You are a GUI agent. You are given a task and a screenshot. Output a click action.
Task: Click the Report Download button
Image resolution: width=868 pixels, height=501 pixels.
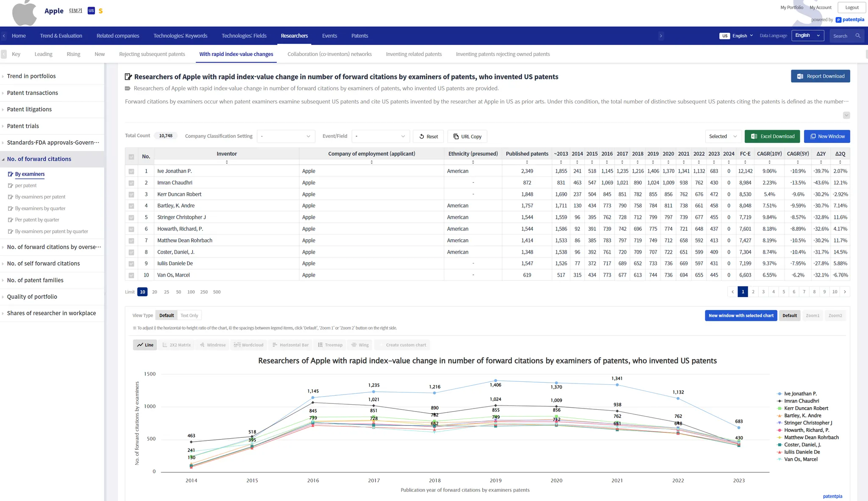click(x=820, y=76)
